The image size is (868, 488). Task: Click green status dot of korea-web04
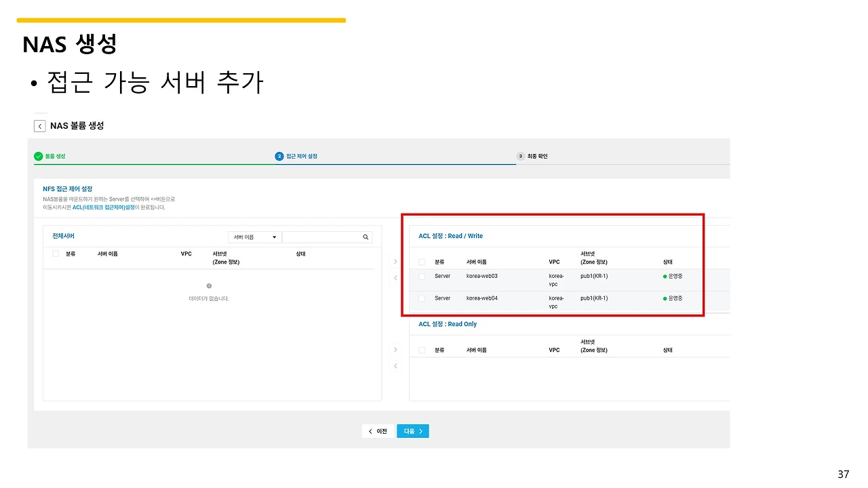(665, 298)
